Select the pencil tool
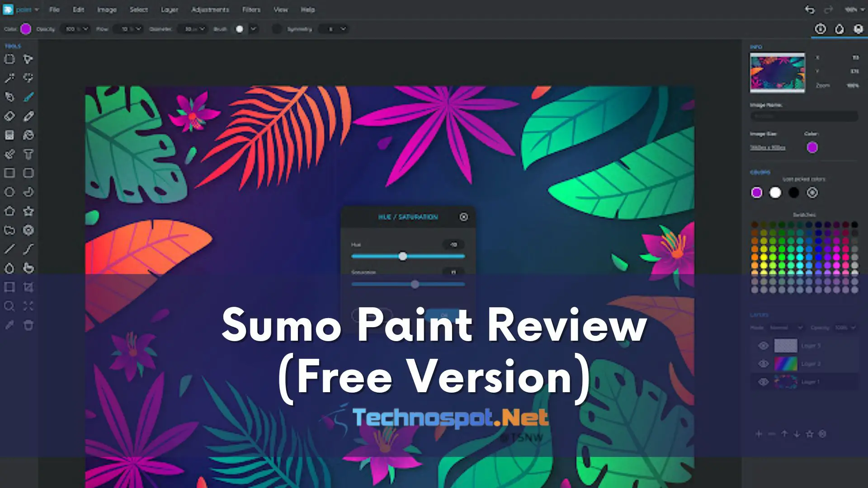 [28, 116]
